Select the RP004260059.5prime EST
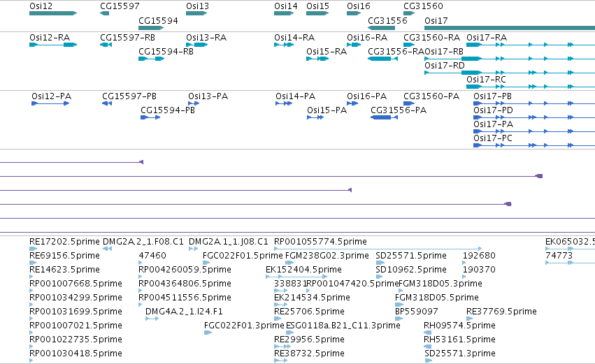Screen dimensions: 595x364 pyautogui.click(x=141, y=277)
